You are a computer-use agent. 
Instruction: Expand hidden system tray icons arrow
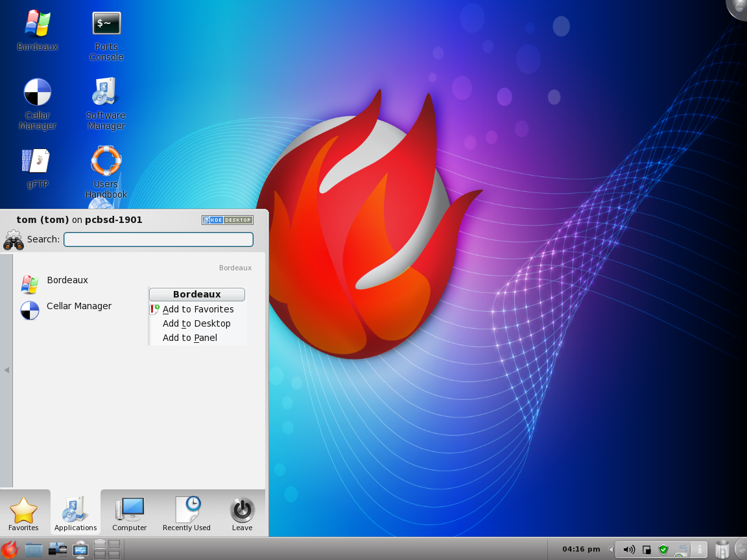(x=611, y=550)
